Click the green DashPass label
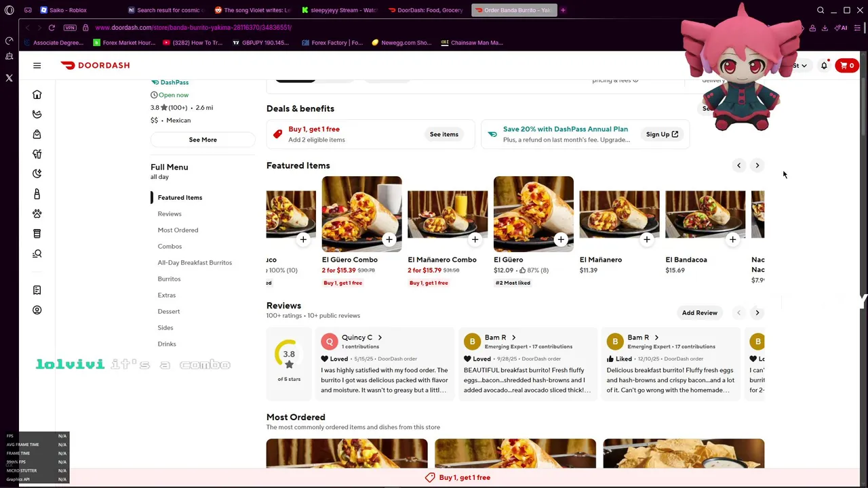Viewport: 868px width, 488px height. click(170, 82)
